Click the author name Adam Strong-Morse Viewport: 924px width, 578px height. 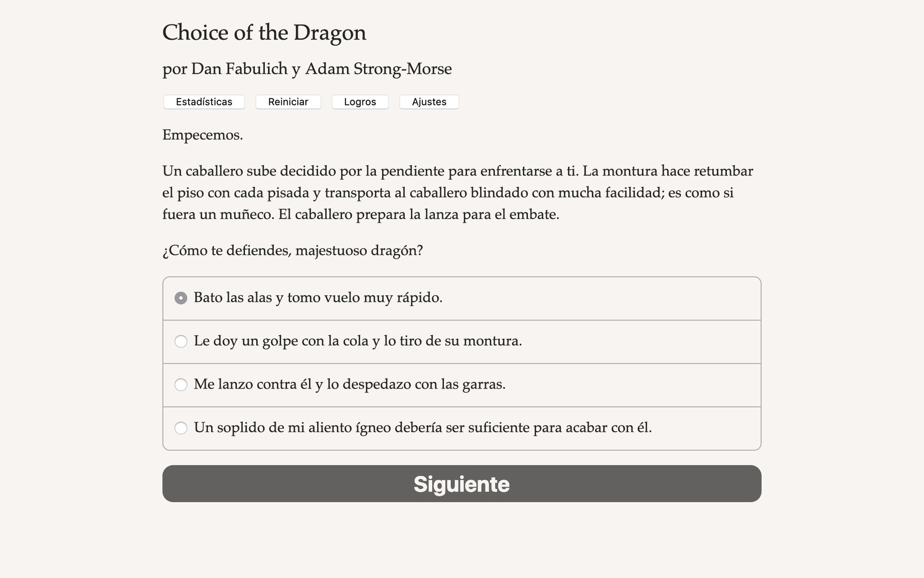(378, 69)
